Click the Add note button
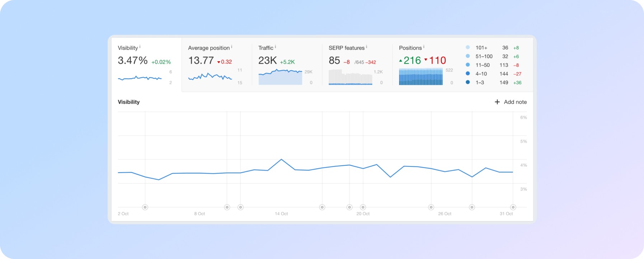The image size is (644, 259). click(511, 102)
